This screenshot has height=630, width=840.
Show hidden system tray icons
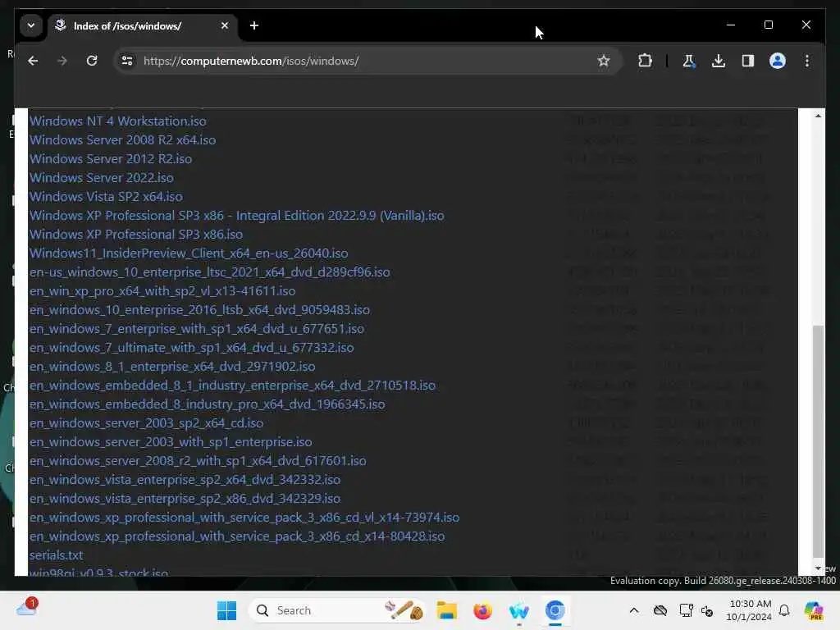coord(634,610)
